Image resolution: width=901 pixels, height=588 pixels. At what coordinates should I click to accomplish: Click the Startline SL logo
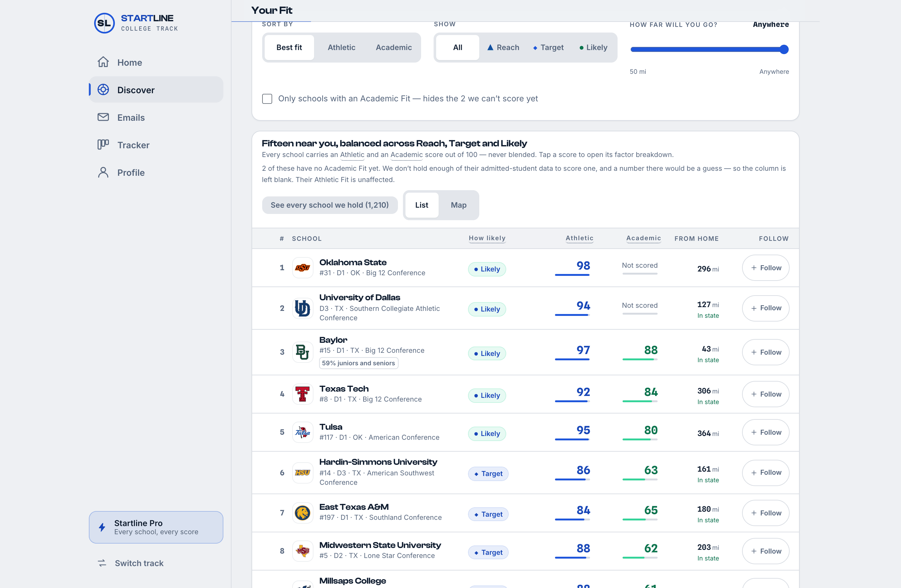click(104, 23)
